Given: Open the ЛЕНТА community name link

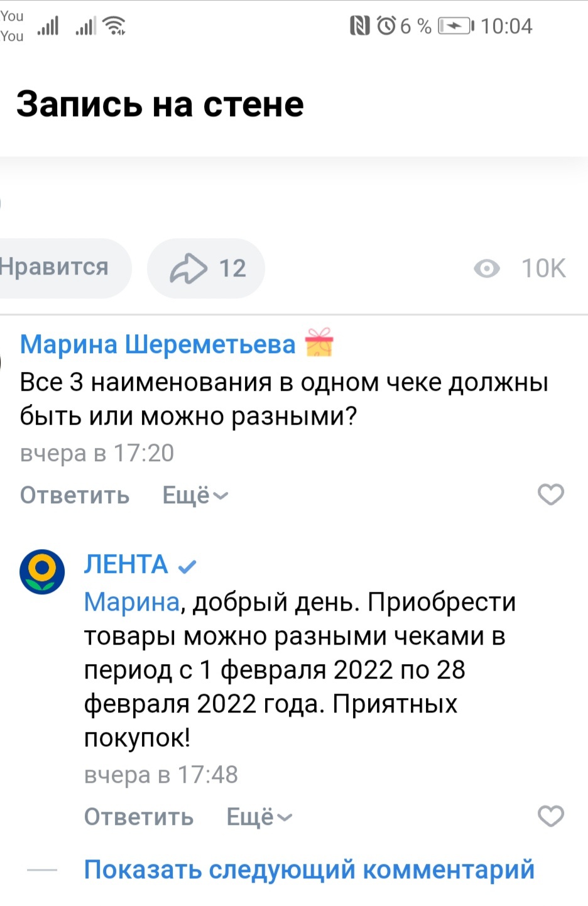Looking at the screenshot, I should [126, 565].
